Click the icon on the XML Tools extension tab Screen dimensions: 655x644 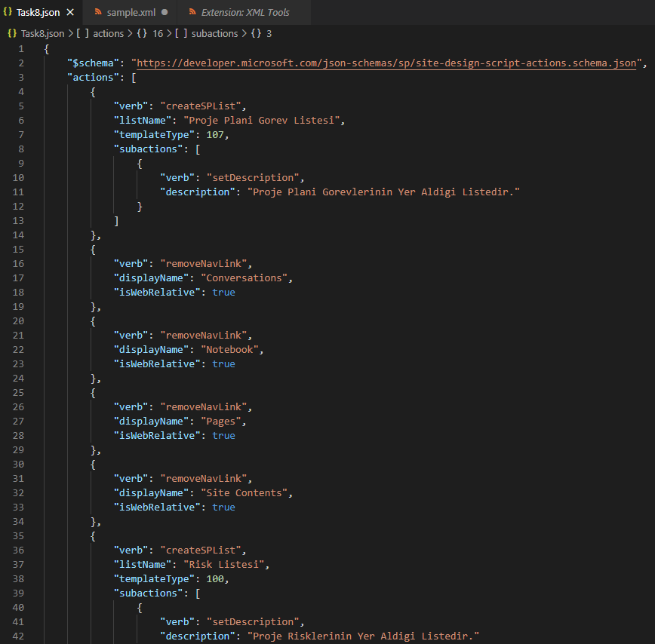pyautogui.click(x=192, y=11)
